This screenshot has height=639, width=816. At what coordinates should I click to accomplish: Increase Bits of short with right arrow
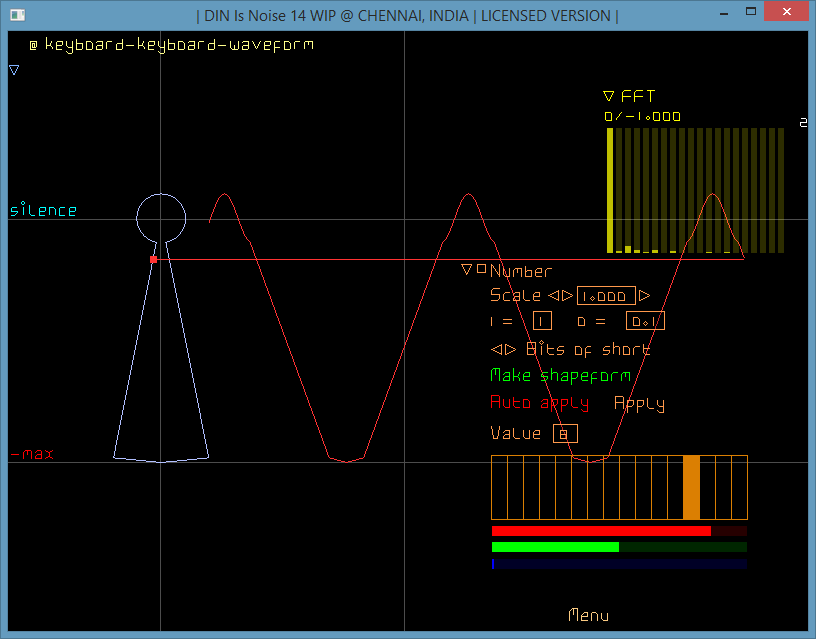[510, 349]
